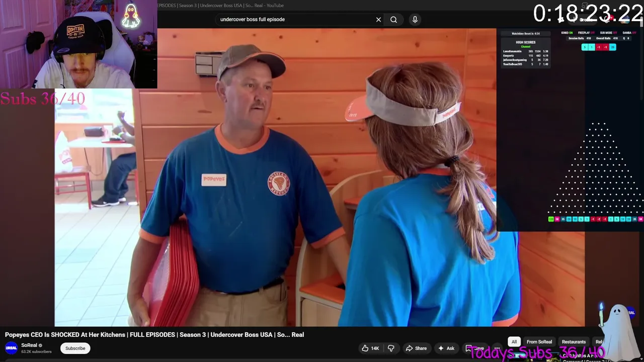Click the cyan '1' result box
The width and height of the screenshot is (644, 362).
click(592, 47)
